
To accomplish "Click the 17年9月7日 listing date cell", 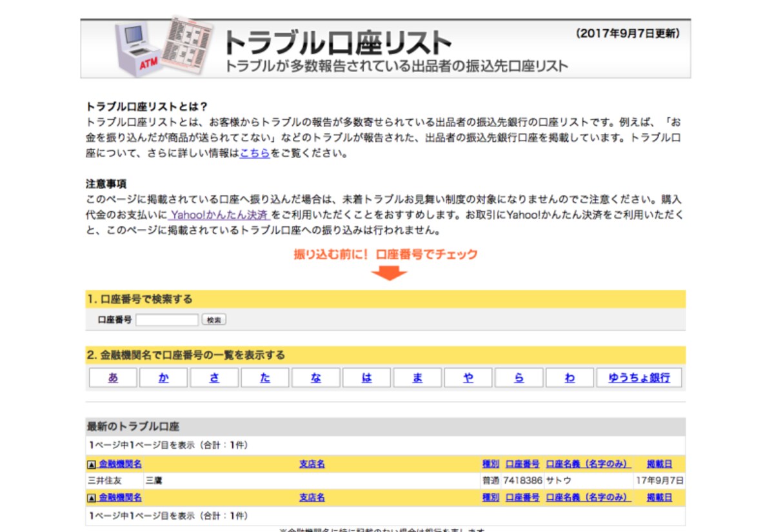I will (660, 480).
